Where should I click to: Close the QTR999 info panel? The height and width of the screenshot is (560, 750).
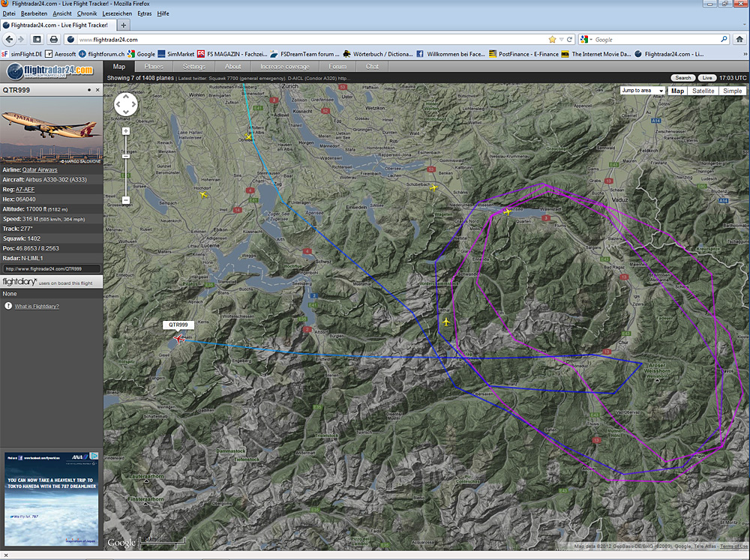point(97,90)
